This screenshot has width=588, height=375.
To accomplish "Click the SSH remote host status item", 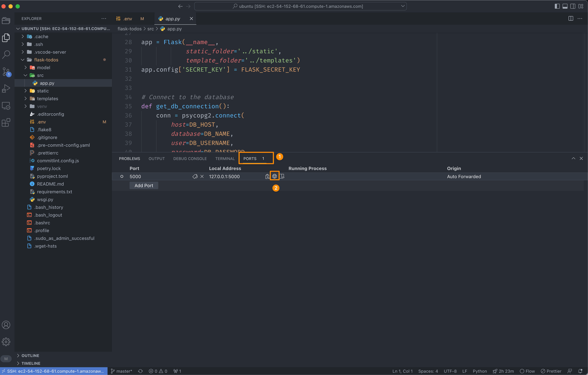I will tap(54, 371).
